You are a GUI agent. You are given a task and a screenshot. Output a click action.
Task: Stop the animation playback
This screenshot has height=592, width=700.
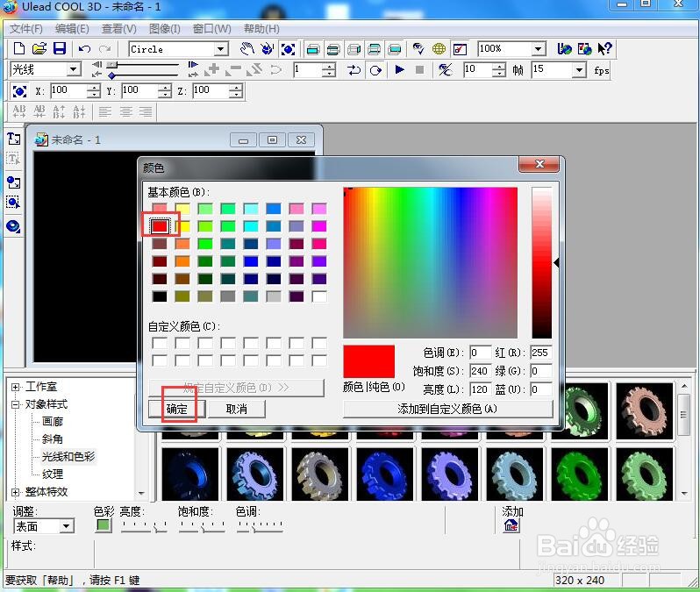pos(419,69)
